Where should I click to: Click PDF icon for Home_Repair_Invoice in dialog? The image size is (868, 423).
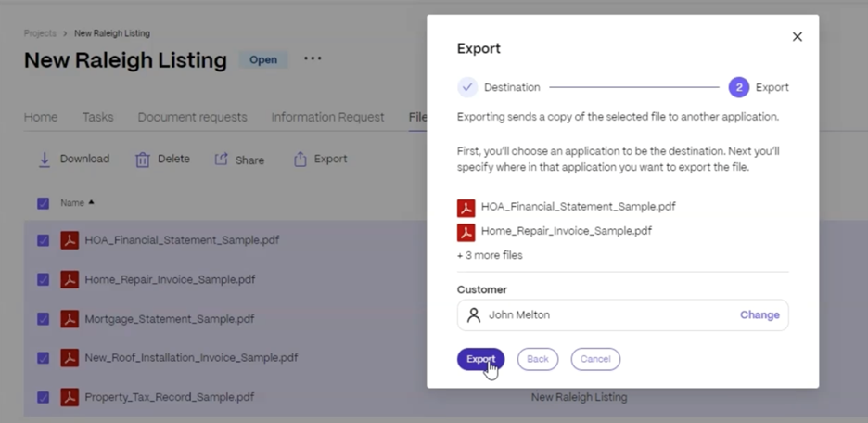click(x=466, y=233)
